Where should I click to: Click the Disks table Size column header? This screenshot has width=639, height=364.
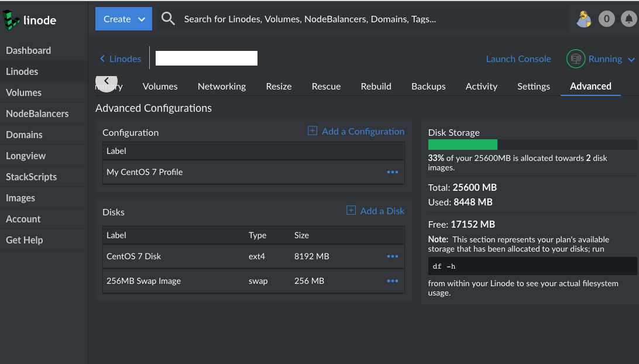click(301, 235)
